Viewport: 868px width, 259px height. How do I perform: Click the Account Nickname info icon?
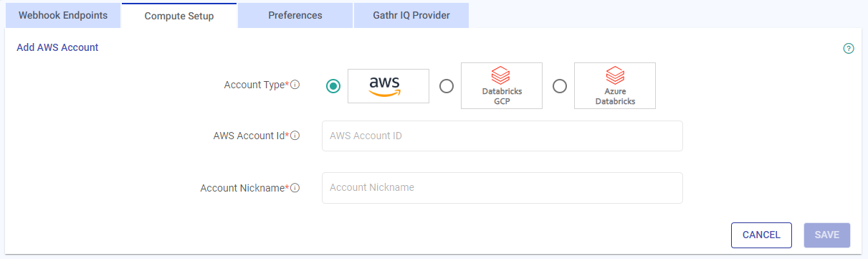[x=295, y=188]
